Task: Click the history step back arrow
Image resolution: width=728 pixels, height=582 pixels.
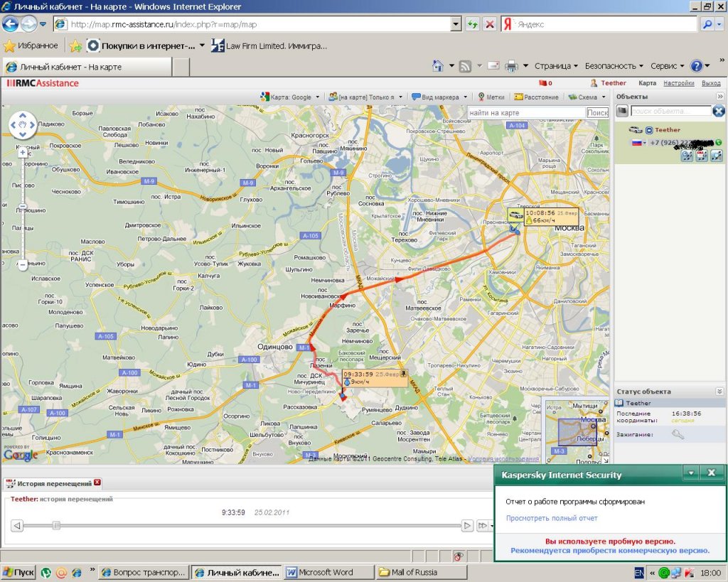Action: pos(17,525)
